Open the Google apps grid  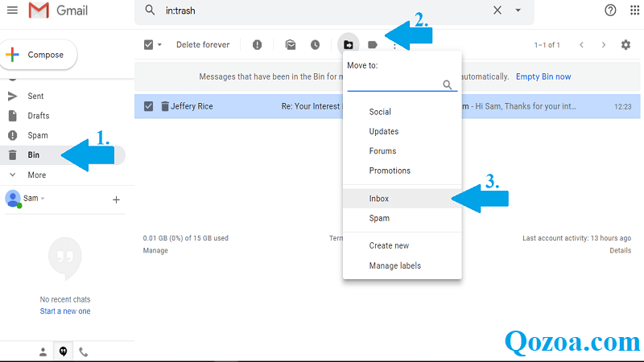634,10
